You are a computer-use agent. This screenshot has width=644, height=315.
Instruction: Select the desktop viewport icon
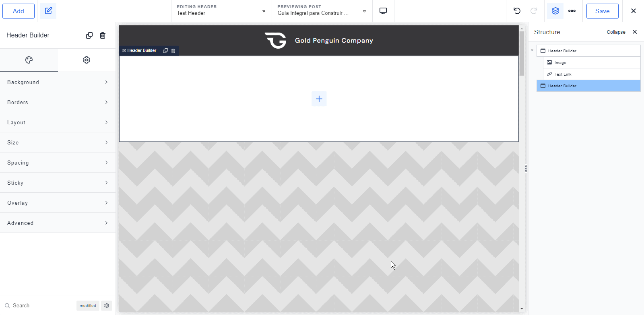point(383,11)
